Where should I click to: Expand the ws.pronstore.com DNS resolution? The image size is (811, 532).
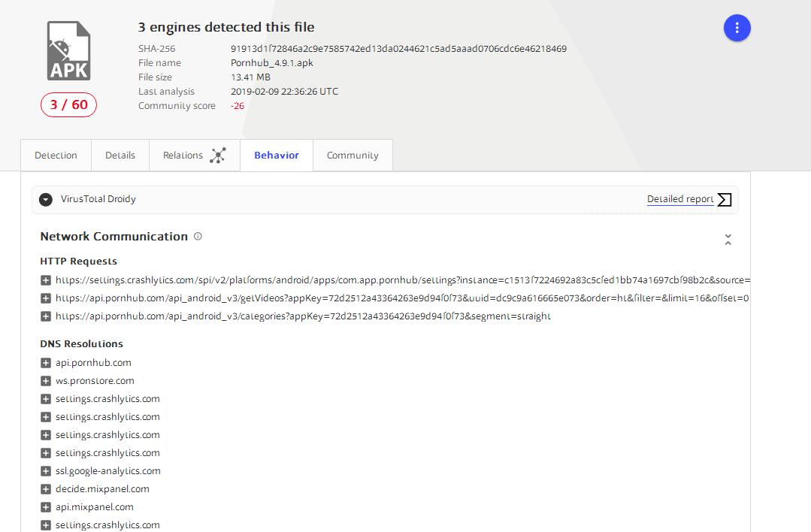(x=46, y=381)
